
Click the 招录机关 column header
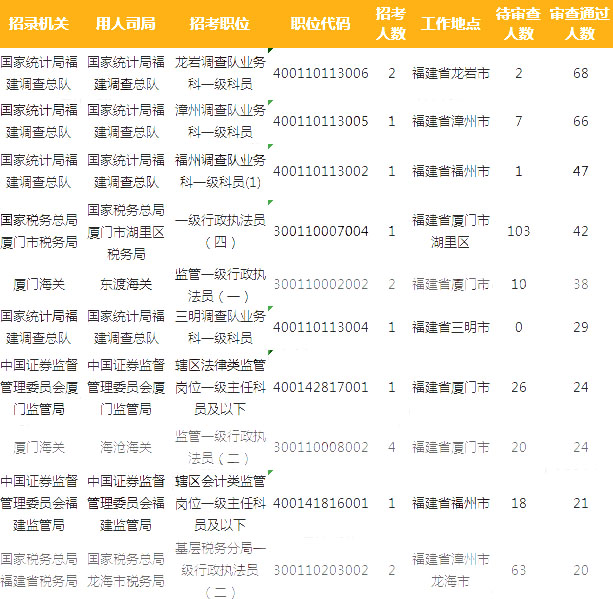(38, 23)
